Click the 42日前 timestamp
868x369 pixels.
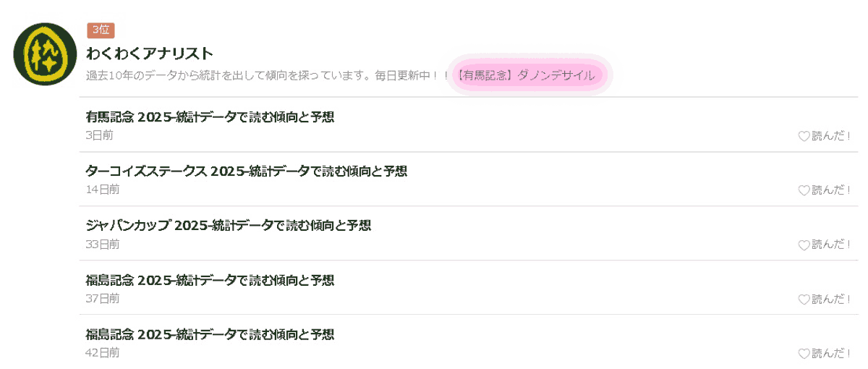pyautogui.click(x=102, y=352)
